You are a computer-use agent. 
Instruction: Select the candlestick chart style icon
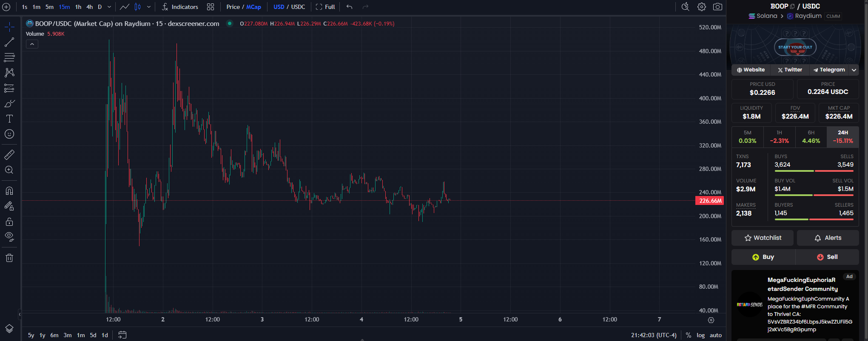(x=138, y=7)
